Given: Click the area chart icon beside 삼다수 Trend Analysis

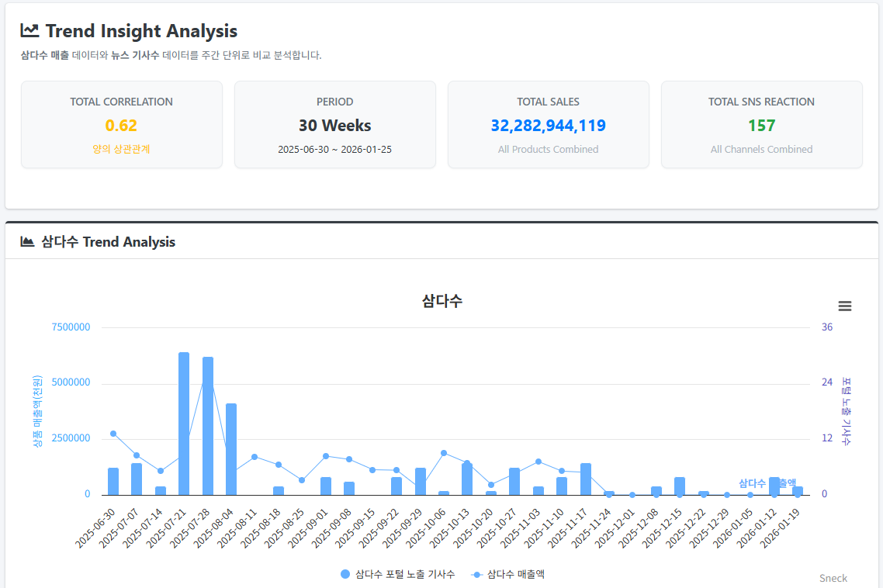Looking at the screenshot, I should [x=27, y=242].
